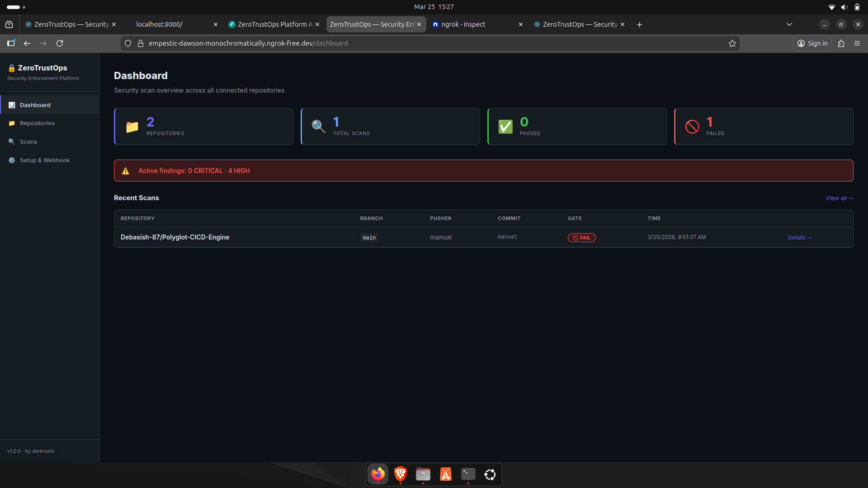Open Details for the Polyglot-CICD-Engine scan
Viewport: 868px width, 488px height.
tap(799, 238)
